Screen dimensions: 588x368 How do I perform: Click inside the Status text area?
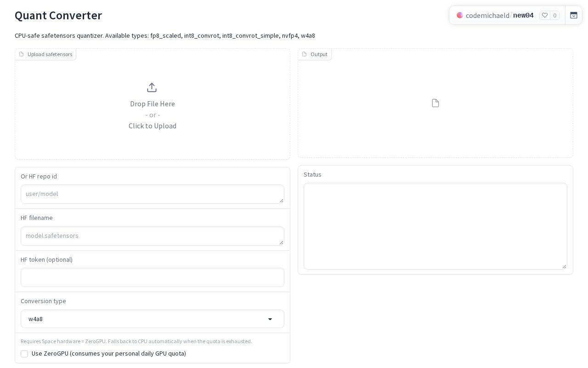(x=435, y=226)
